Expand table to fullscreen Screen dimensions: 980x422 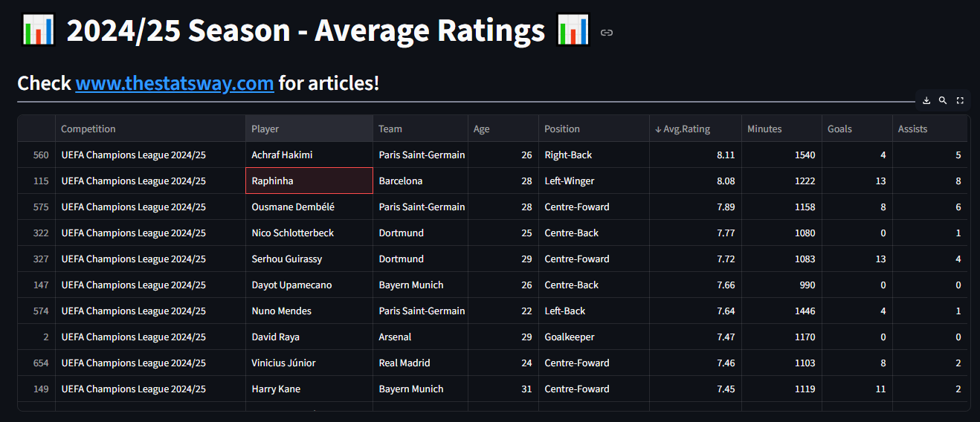click(x=960, y=101)
